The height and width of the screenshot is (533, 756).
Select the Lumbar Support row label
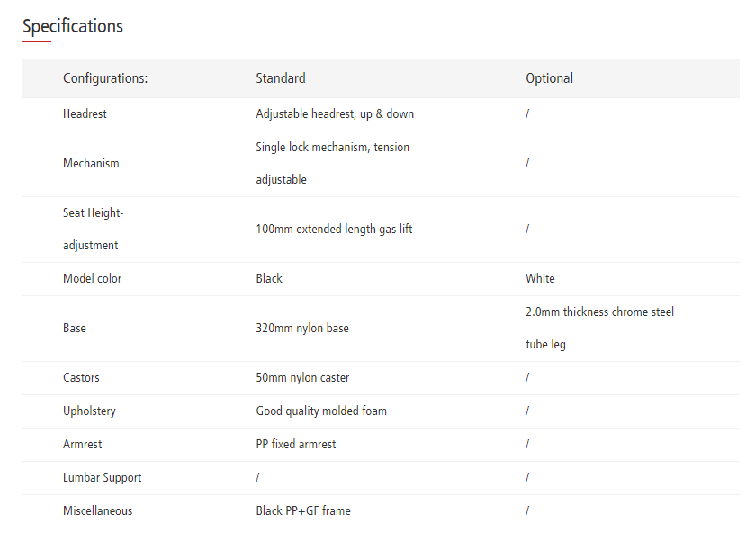coord(102,478)
